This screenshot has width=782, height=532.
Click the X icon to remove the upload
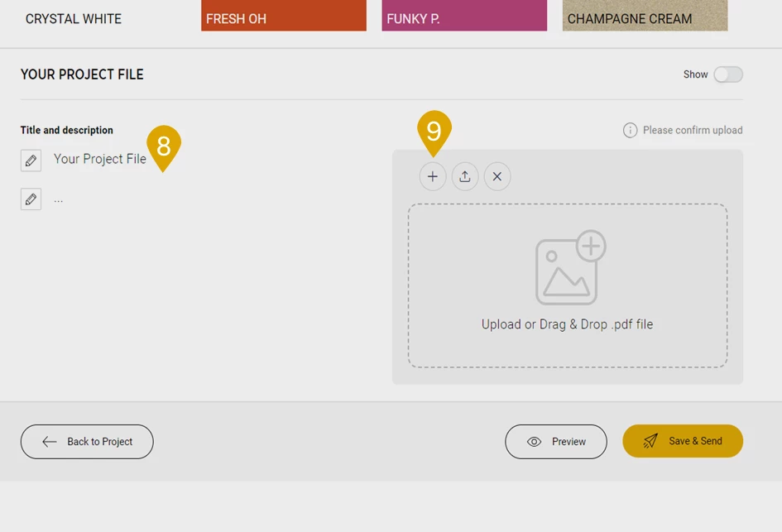(x=497, y=176)
